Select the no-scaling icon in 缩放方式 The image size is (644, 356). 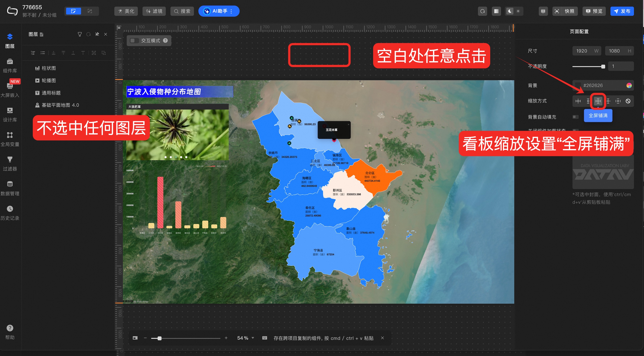point(628,101)
